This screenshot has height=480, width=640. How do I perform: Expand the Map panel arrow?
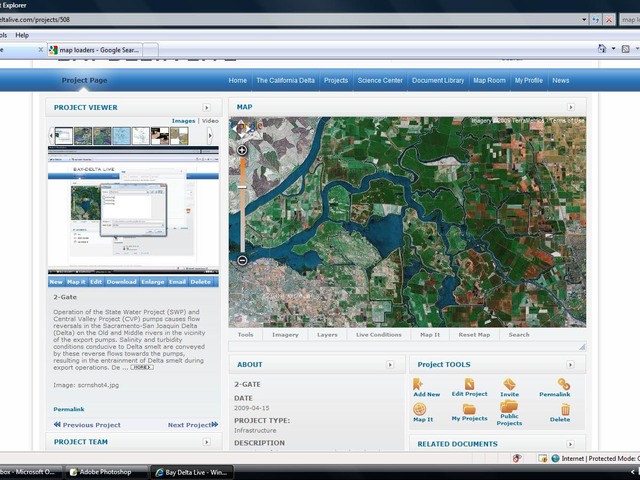571,107
